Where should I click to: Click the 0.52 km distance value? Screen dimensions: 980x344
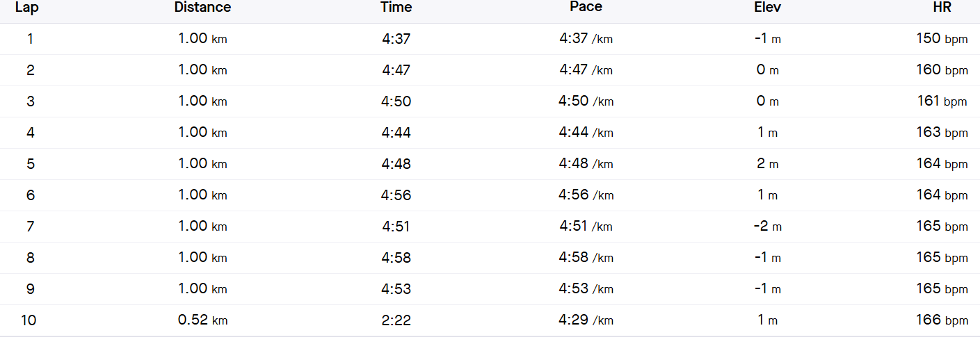[x=202, y=320]
